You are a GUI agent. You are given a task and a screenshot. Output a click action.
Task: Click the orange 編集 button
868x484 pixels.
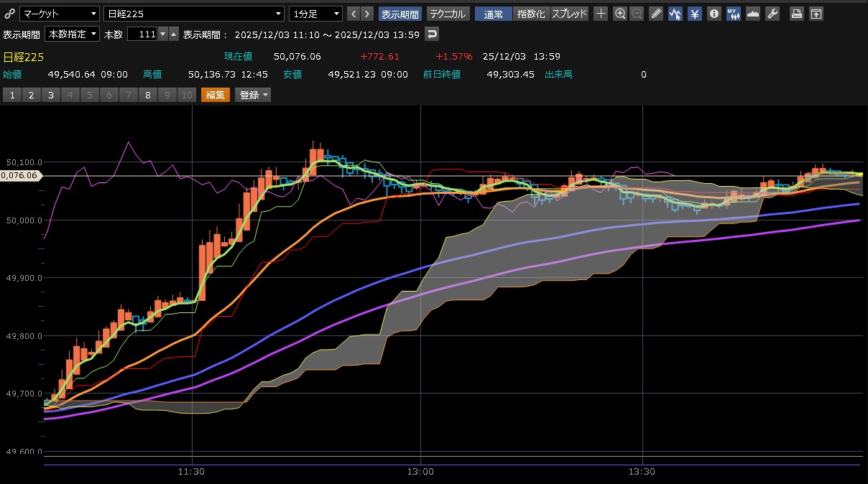pos(216,95)
